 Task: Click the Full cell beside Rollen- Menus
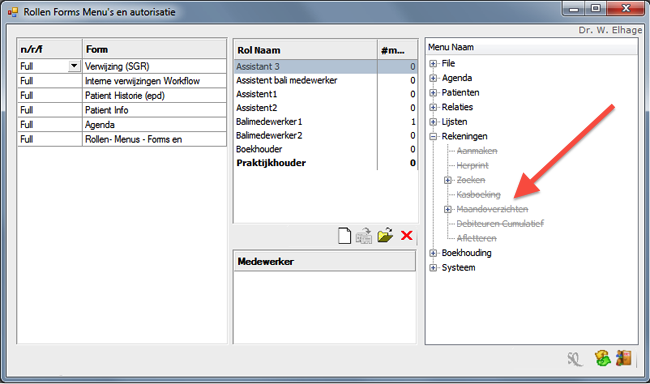coord(50,139)
